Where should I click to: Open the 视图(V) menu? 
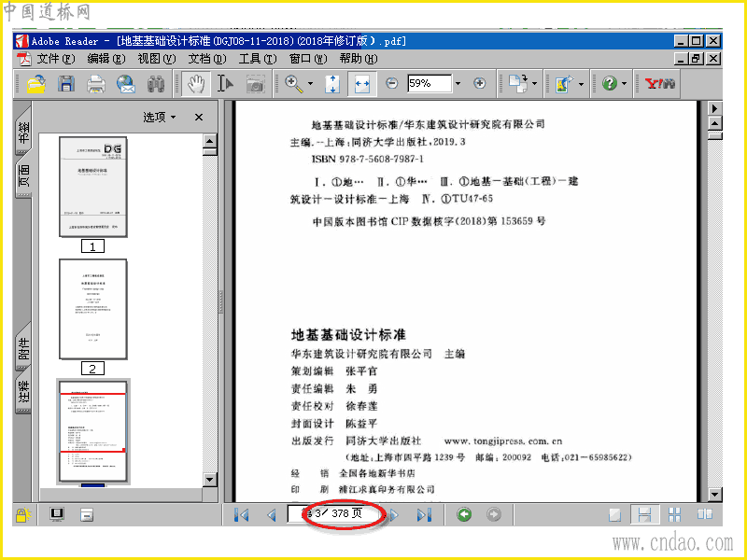157,59
